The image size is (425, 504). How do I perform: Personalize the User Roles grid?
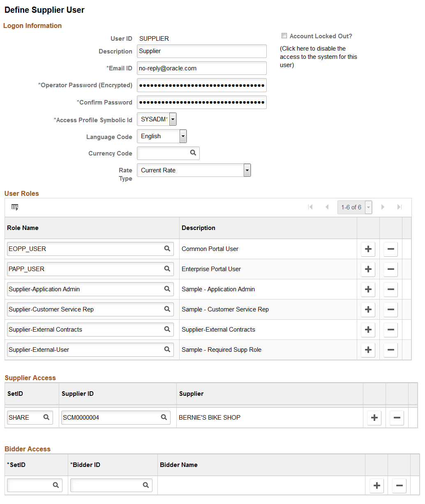pos(15,207)
